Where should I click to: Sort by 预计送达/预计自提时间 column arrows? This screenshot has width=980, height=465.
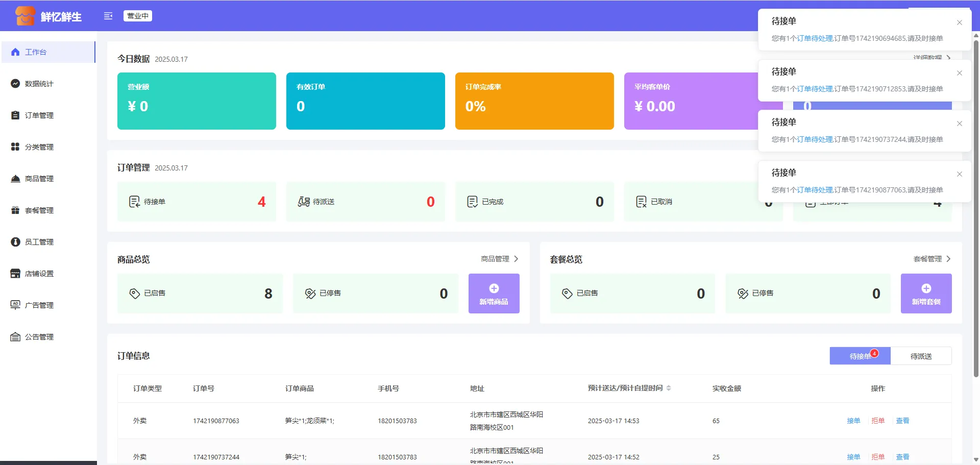pos(669,388)
